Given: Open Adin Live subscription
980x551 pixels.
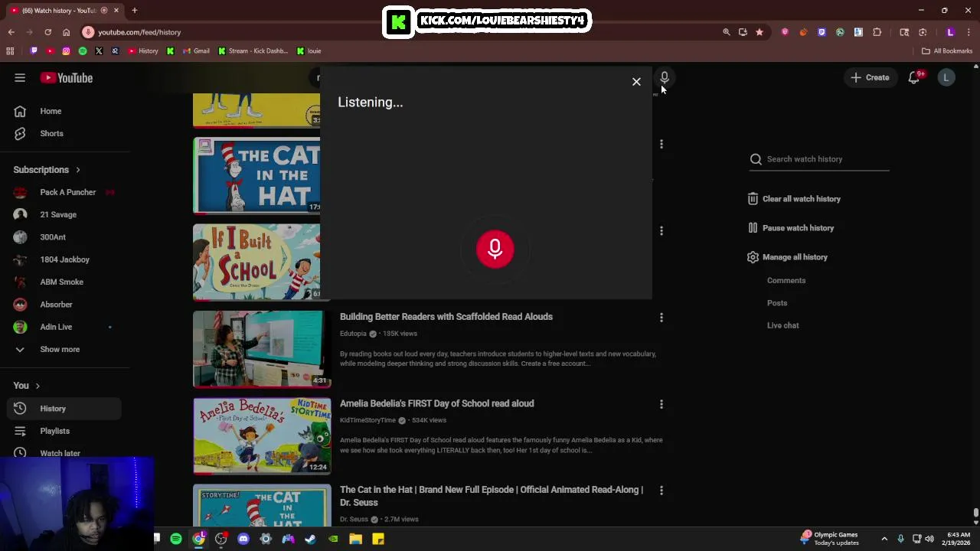Looking at the screenshot, I should click(x=65, y=327).
